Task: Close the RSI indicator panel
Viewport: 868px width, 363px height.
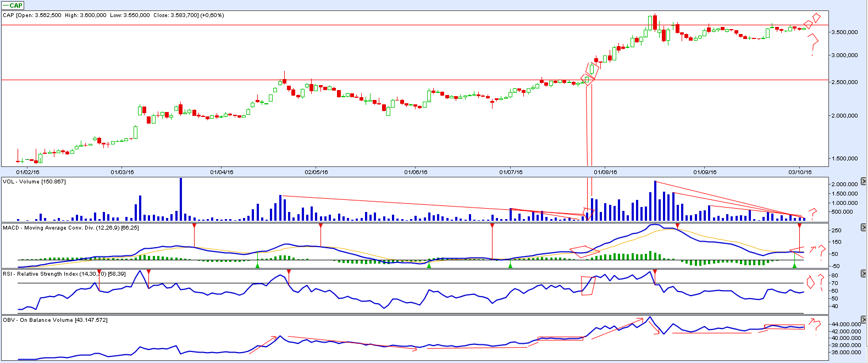Action: coord(864,273)
